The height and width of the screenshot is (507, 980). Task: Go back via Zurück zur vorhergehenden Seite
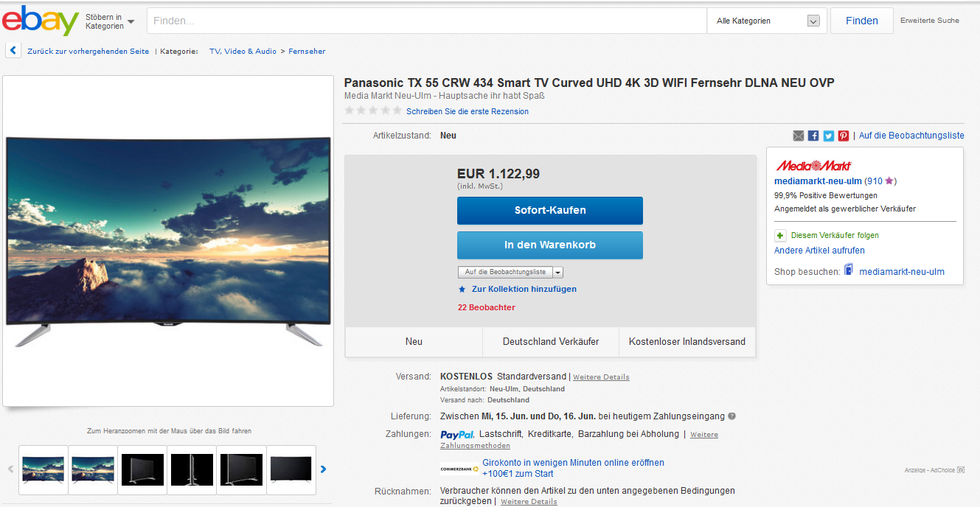tap(88, 52)
